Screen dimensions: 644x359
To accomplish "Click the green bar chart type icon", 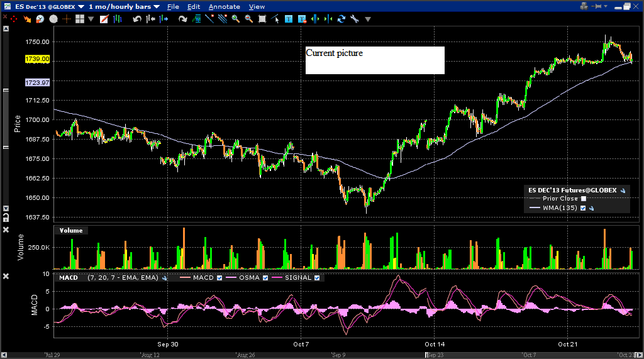I will [118, 19].
